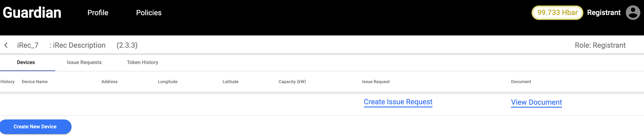Image resolution: width=644 pixels, height=139 pixels.
Task: Click the Longitude column header
Action: coord(168,82)
